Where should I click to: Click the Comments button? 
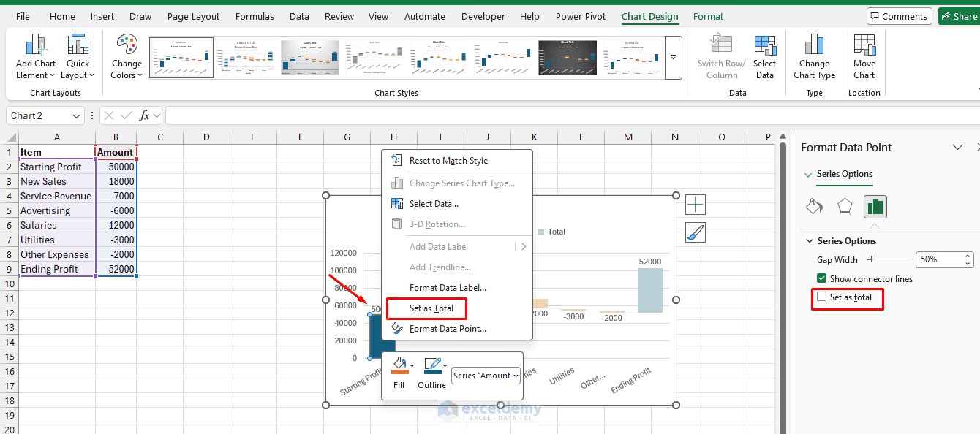point(898,16)
